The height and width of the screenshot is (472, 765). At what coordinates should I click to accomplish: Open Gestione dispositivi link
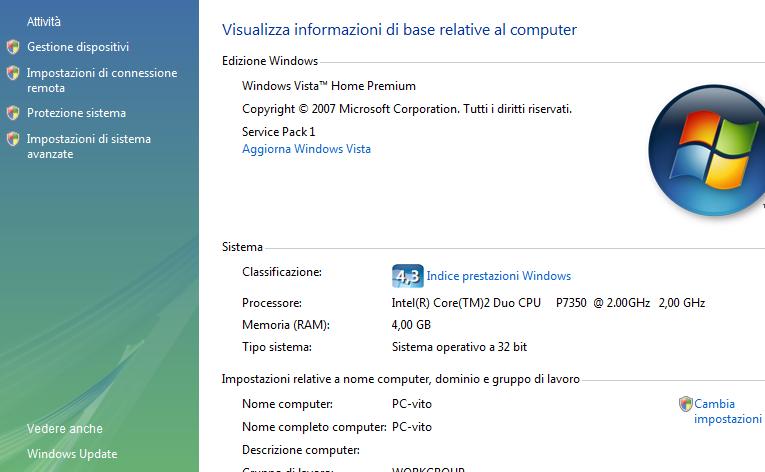coord(78,47)
